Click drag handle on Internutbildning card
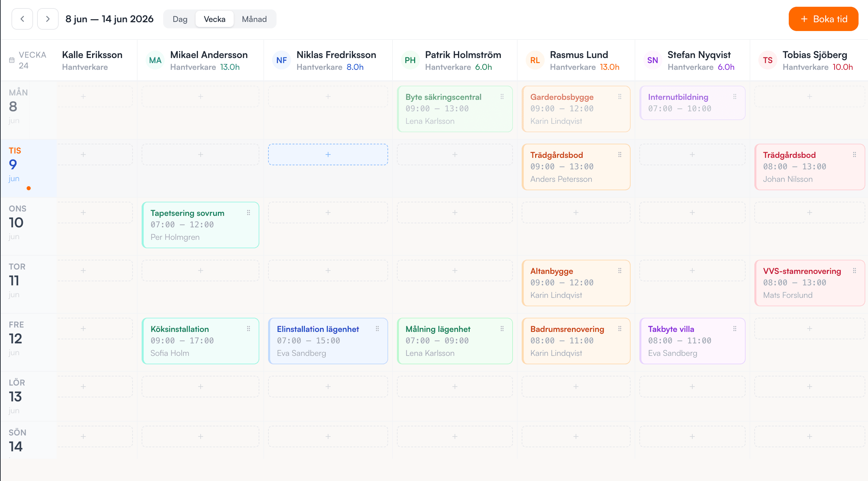868x481 pixels. point(735,96)
